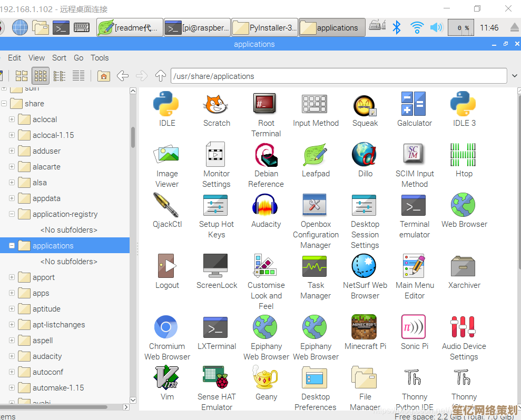Expand the aclocal folder tree node
This screenshot has height=420, width=521.
12,119
